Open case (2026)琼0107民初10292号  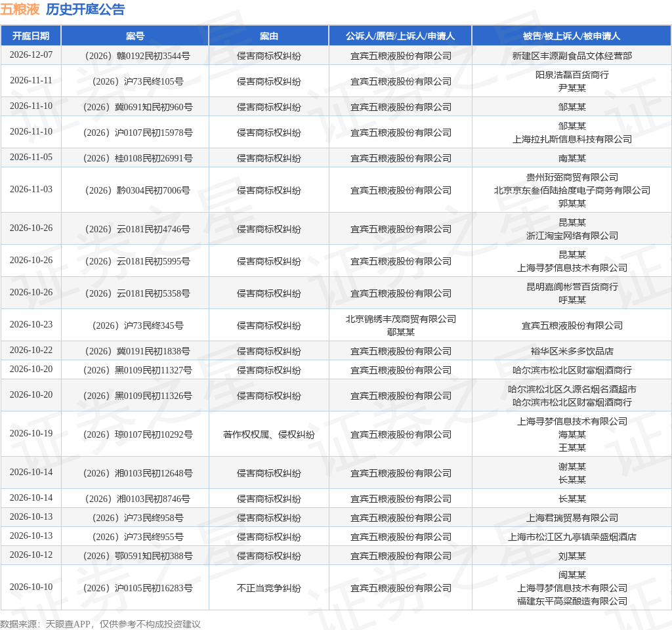[138, 434]
